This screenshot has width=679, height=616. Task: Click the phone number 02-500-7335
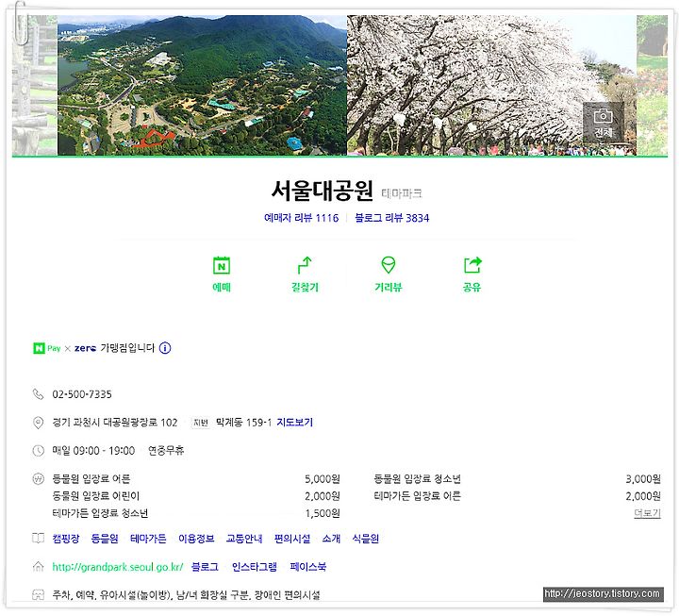pyautogui.click(x=82, y=394)
